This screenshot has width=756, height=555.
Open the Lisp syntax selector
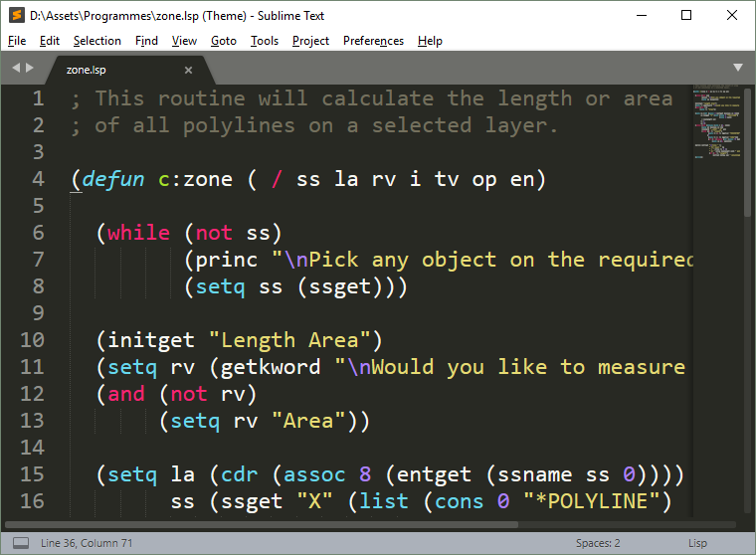point(697,543)
